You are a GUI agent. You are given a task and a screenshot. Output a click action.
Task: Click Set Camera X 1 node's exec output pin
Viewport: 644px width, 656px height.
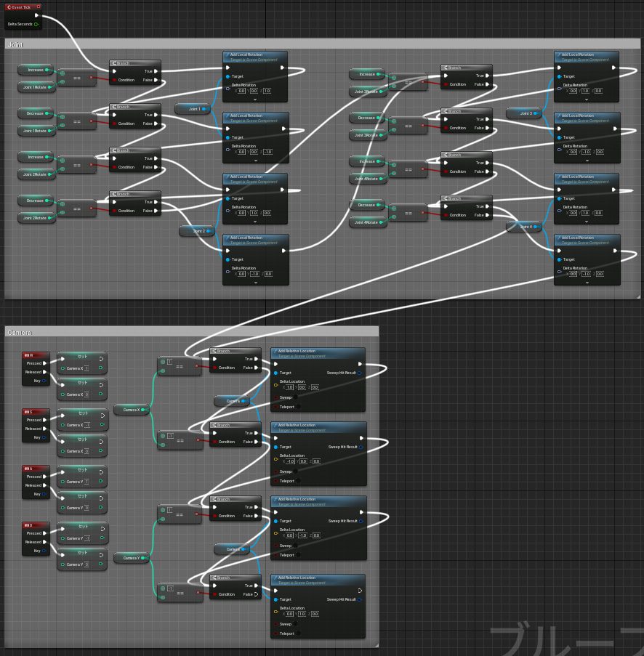coord(101,359)
